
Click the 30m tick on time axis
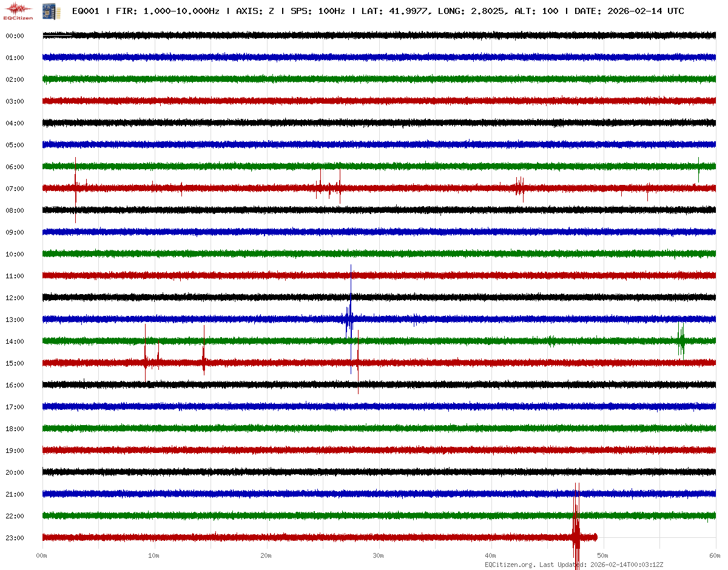coord(378,555)
